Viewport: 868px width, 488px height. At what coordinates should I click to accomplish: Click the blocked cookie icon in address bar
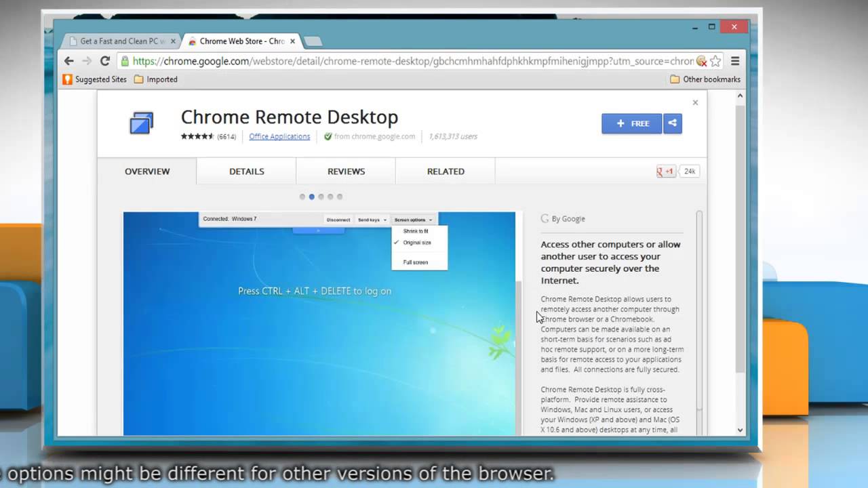[x=701, y=61]
